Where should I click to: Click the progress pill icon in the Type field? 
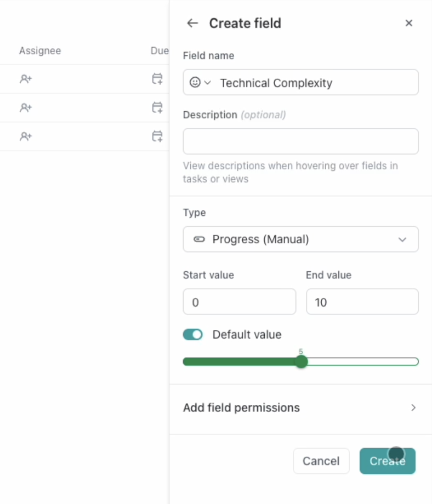point(199,239)
